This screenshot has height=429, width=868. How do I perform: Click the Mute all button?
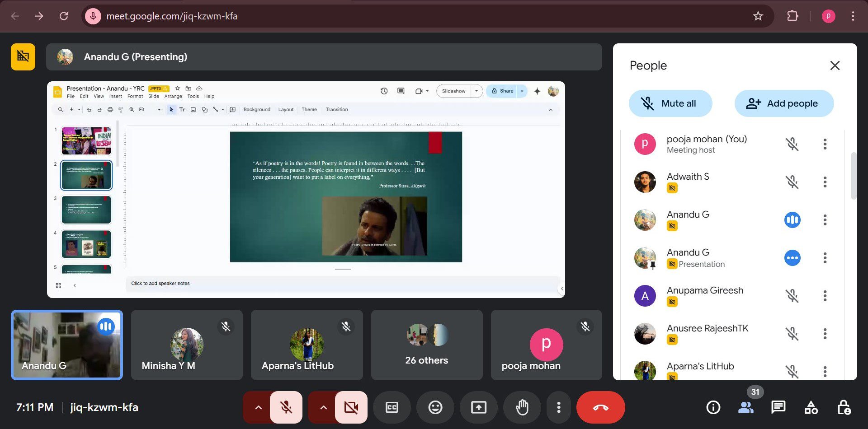coord(670,103)
